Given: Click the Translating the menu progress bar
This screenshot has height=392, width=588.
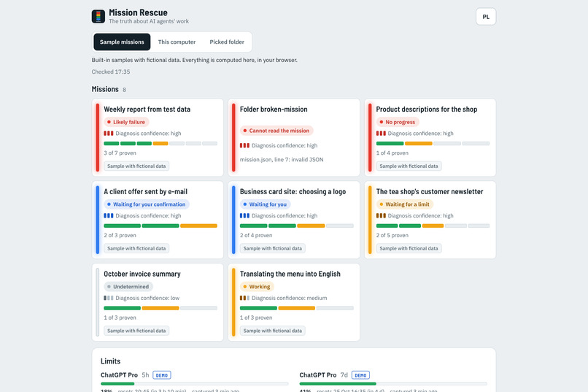Looking at the screenshot, I should pos(297,308).
